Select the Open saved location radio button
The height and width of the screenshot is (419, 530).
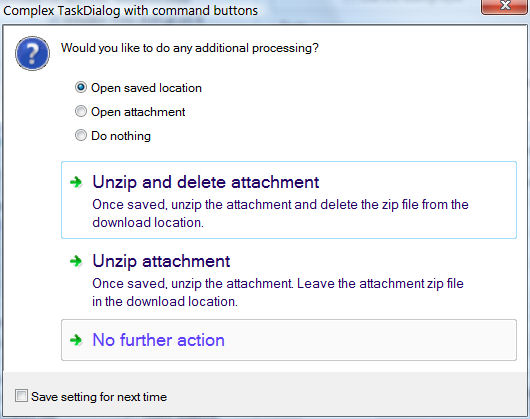[81, 88]
